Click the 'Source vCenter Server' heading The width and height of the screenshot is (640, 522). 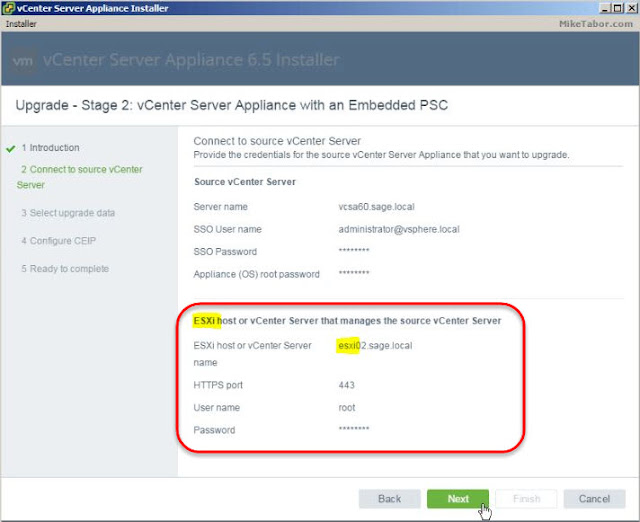(245, 182)
